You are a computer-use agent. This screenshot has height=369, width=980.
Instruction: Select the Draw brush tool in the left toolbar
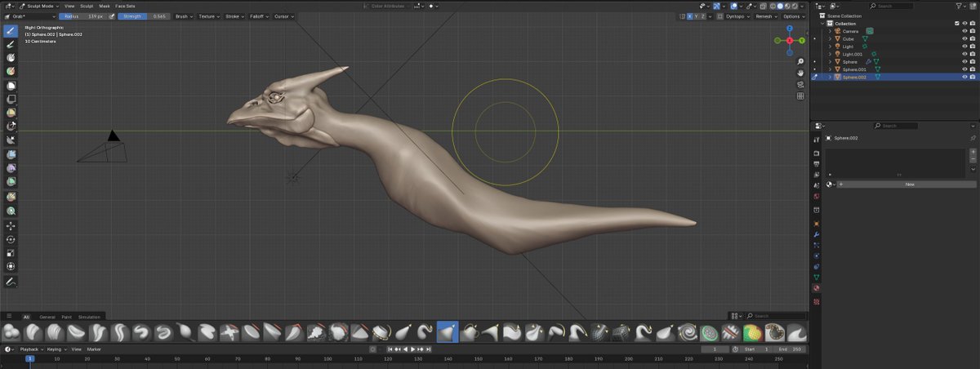point(11,30)
